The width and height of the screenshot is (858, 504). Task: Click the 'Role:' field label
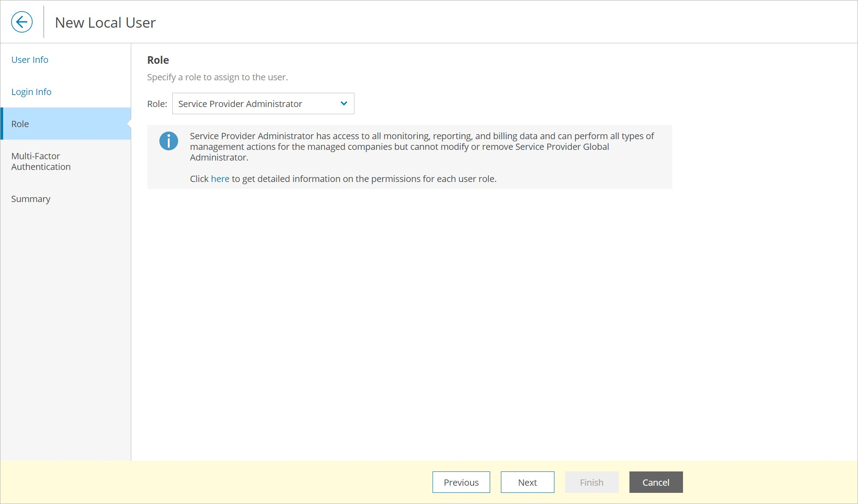point(157,104)
